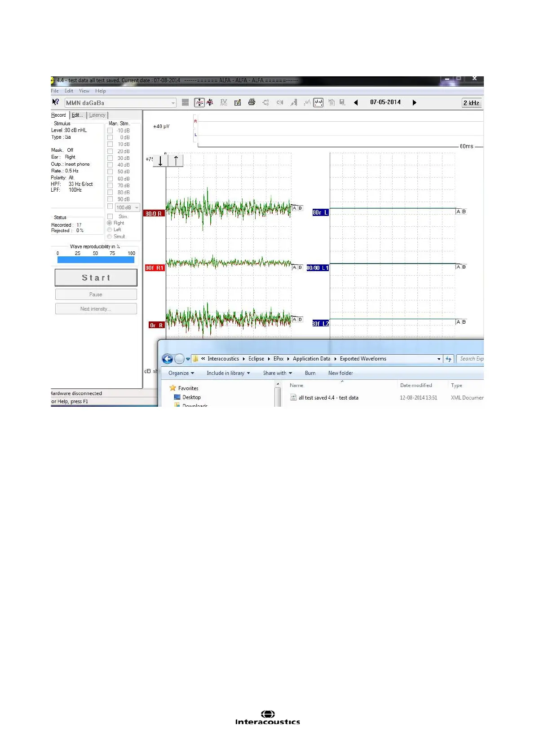535x756 pixels.
Task: Click Explorer refresh button beside address bar
Action: 448,359
